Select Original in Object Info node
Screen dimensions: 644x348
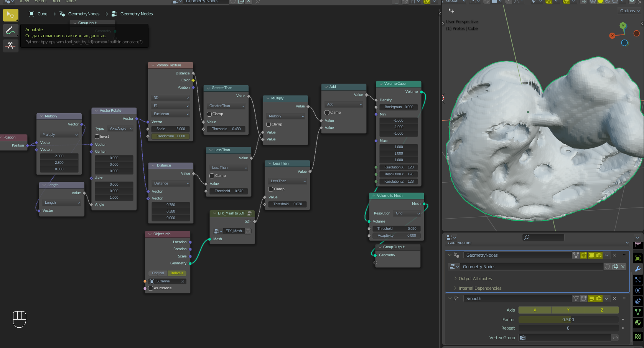tap(158, 273)
